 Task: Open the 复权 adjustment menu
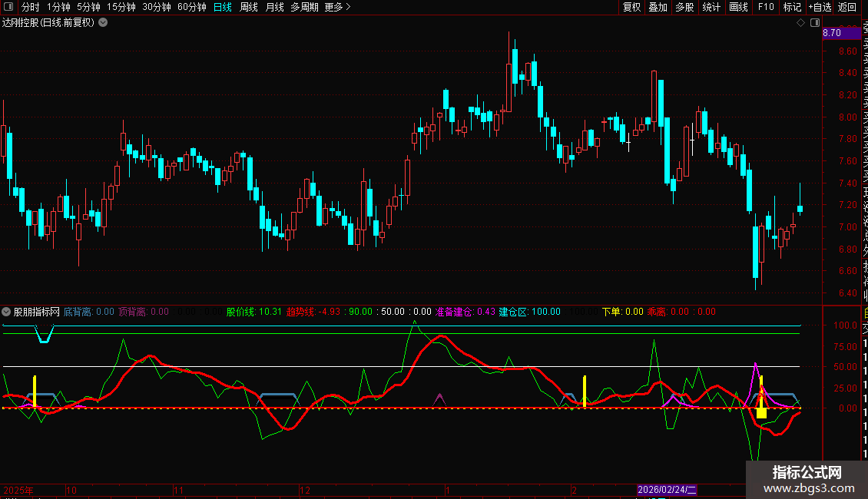(631, 7)
